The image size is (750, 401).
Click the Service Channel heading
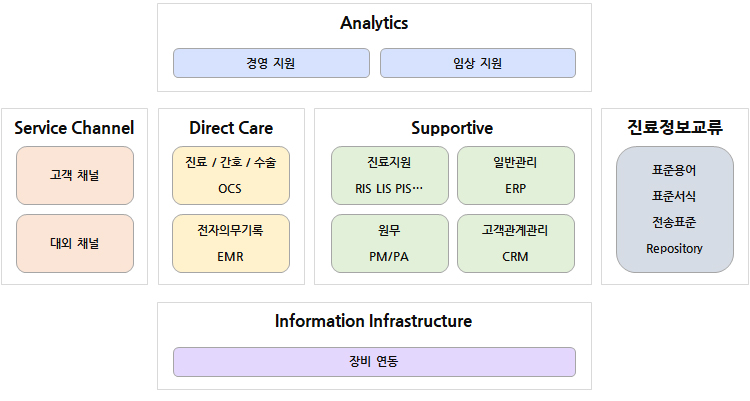(x=74, y=128)
